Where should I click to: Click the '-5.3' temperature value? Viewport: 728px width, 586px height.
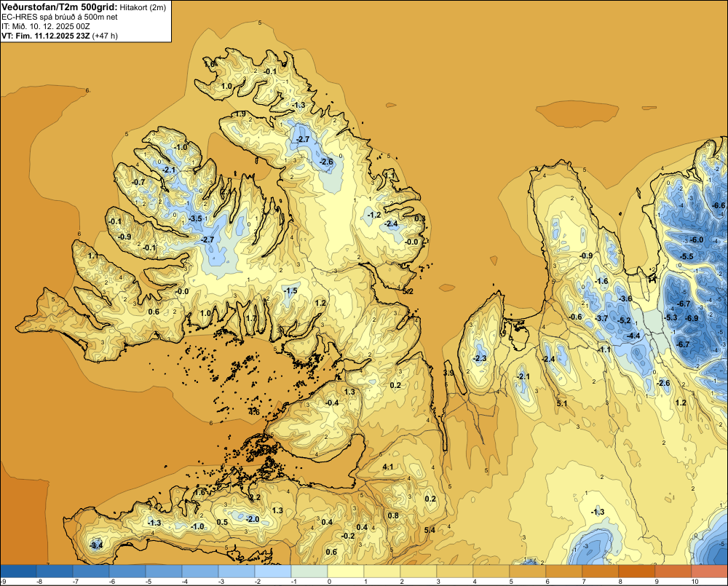671,317
